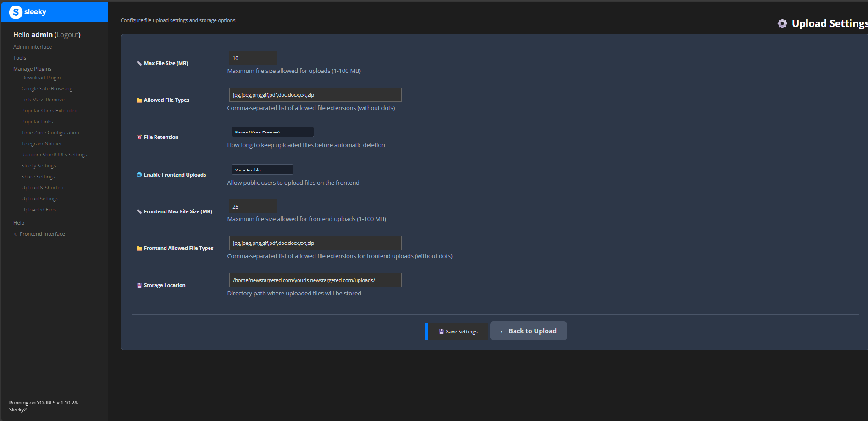Open Telegram Notifier plugin settings
This screenshot has width=868, height=421.
42,143
